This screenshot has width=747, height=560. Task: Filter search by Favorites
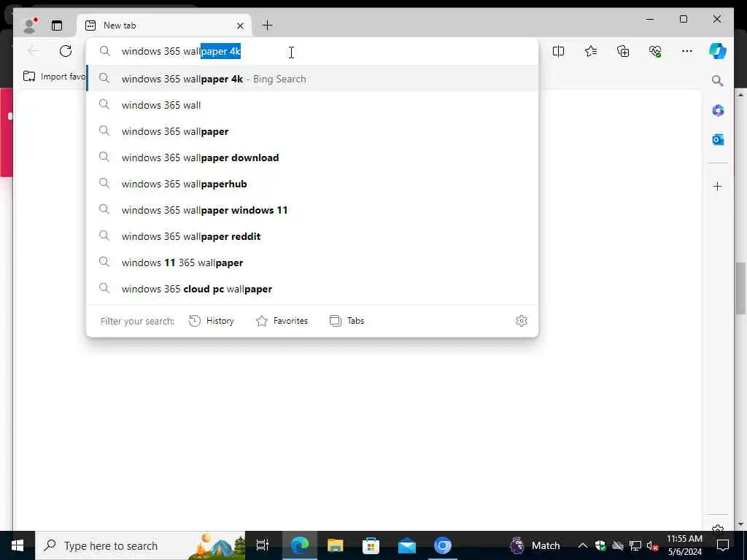click(282, 321)
